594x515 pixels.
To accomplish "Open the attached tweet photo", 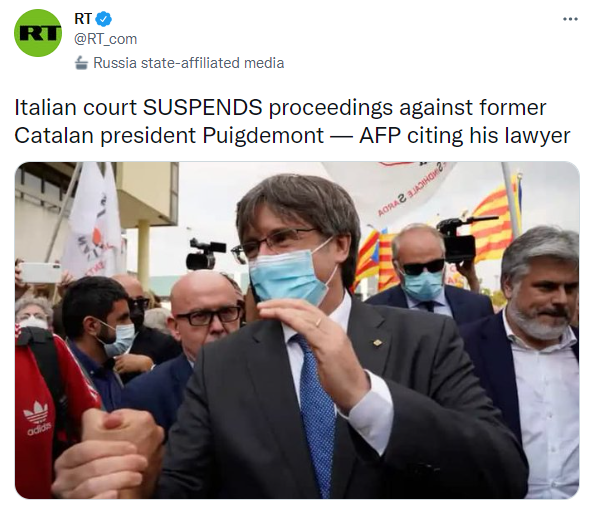I will [x=297, y=330].
